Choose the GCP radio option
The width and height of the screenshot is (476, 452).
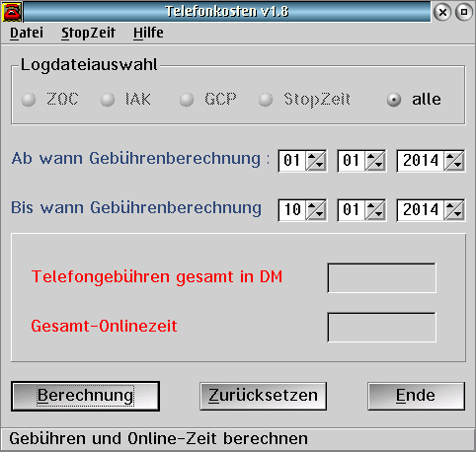click(187, 100)
